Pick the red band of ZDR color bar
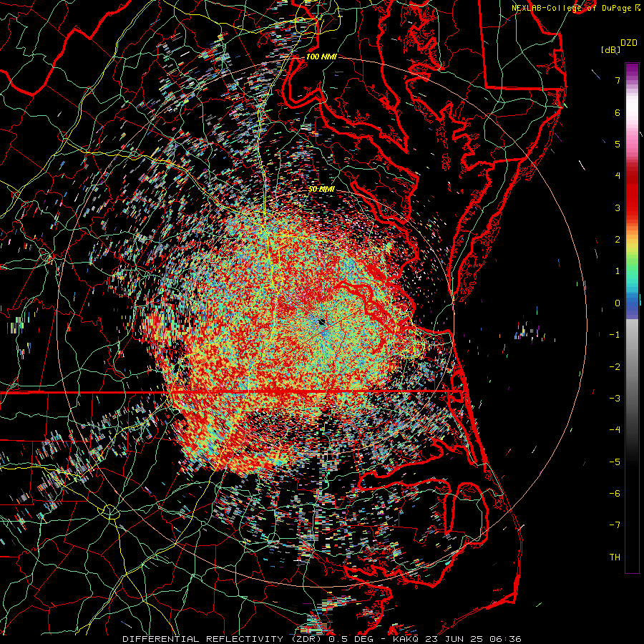644x644 pixels. [x=632, y=193]
